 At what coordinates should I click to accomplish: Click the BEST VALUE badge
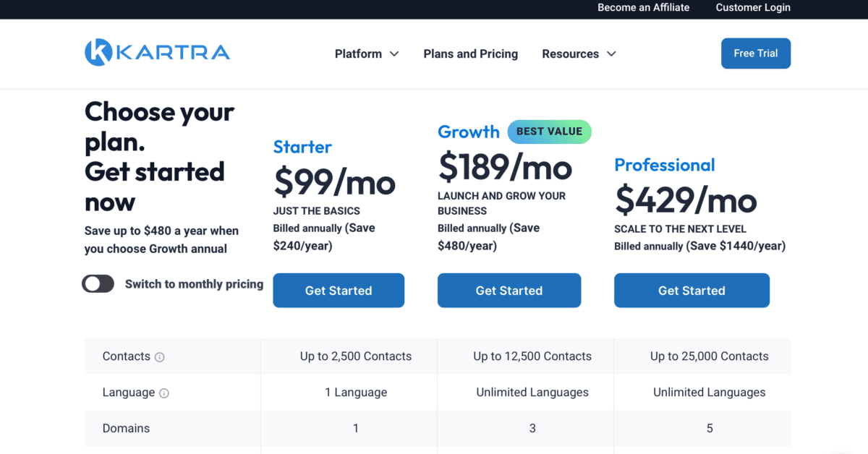coord(549,132)
